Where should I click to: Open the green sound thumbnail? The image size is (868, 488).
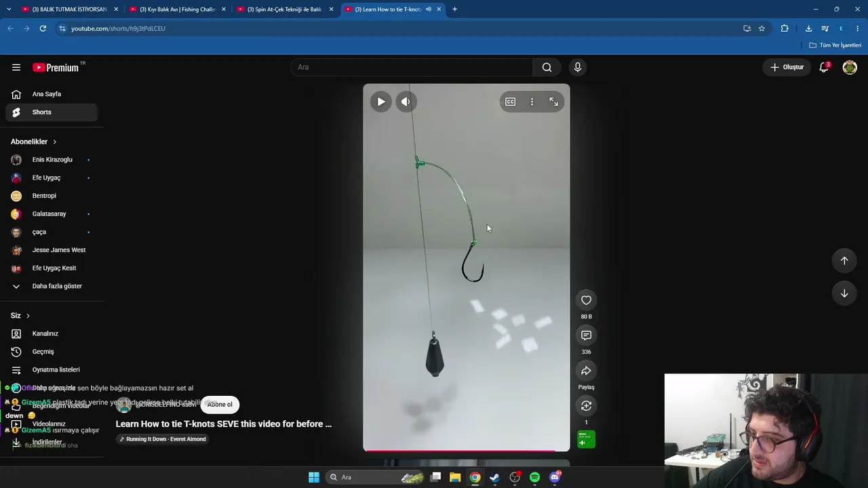(587, 439)
